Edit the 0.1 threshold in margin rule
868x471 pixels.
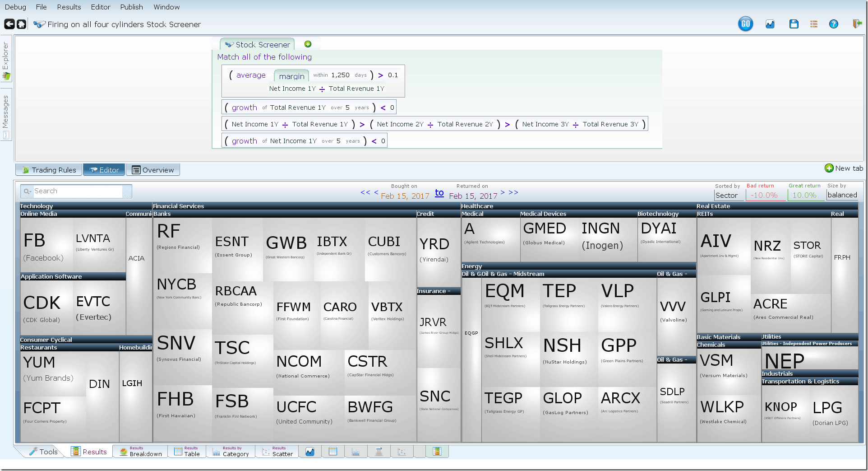(393, 75)
